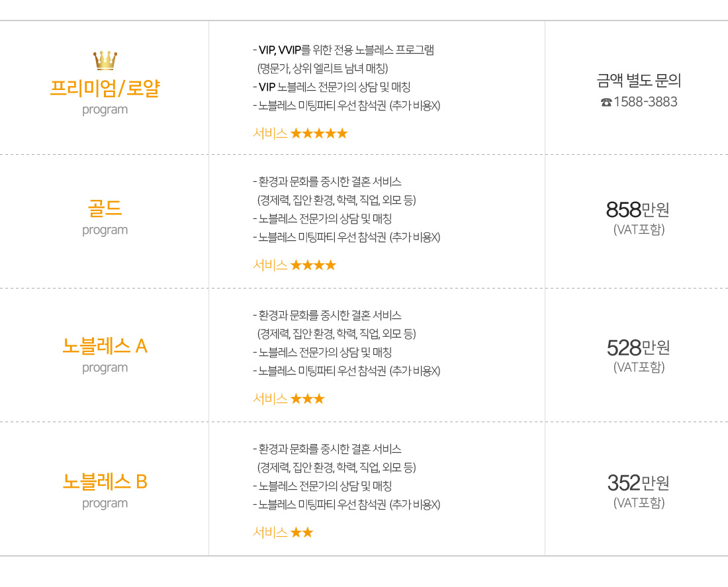Open the 노블레스 B program heading
The image size is (728, 587).
tap(105, 482)
